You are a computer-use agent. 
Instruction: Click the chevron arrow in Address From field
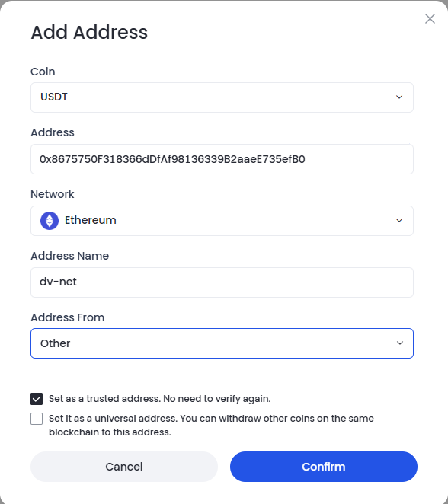click(x=400, y=343)
